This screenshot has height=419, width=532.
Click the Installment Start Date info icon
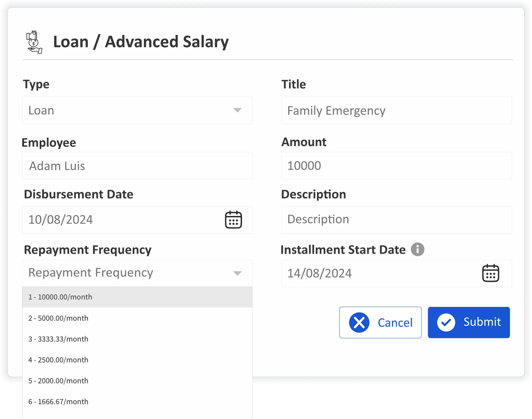pyautogui.click(x=417, y=249)
